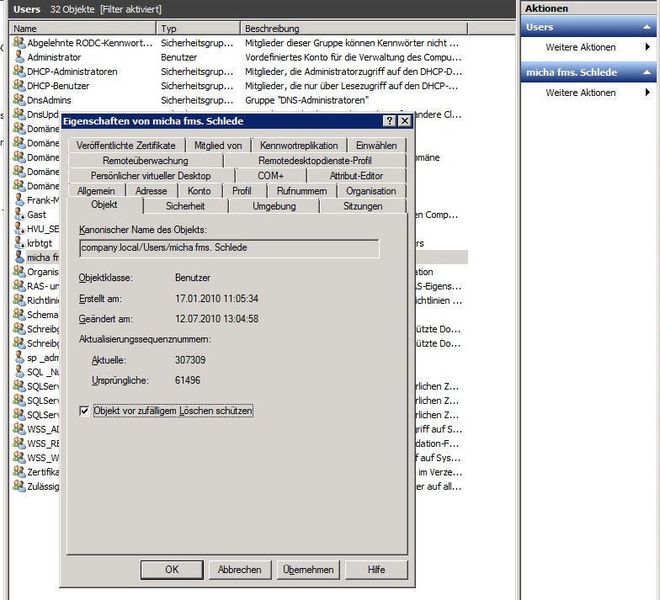Image resolution: width=660 pixels, height=600 pixels.
Task: Close the Eigenschaften dialog with X
Action: pos(405,121)
